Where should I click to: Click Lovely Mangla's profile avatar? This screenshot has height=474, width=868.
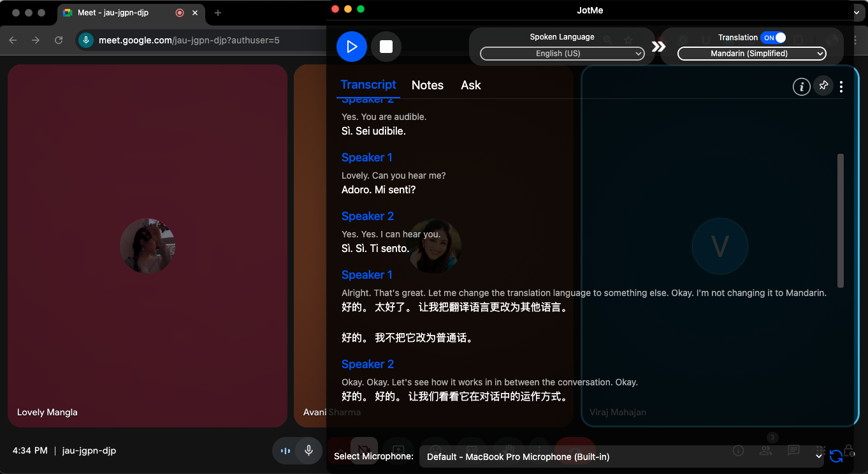[x=147, y=246]
